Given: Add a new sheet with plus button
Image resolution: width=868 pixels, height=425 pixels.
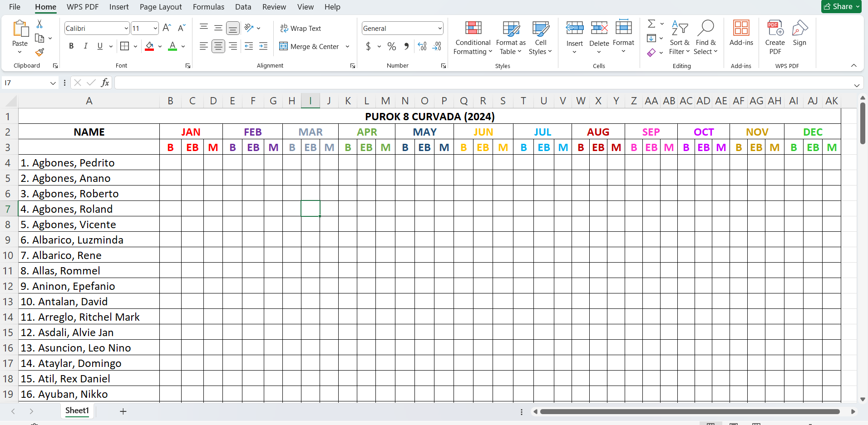Looking at the screenshot, I should pyautogui.click(x=123, y=411).
